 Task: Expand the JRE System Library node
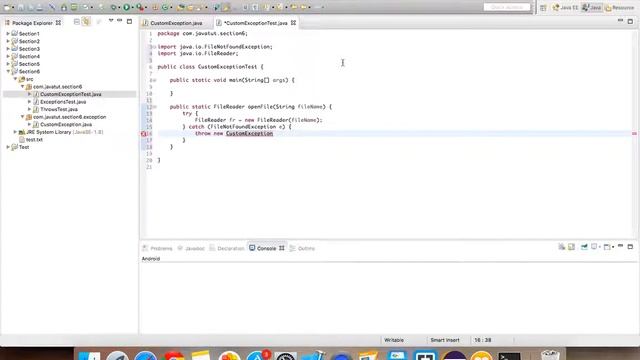click(x=16, y=132)
